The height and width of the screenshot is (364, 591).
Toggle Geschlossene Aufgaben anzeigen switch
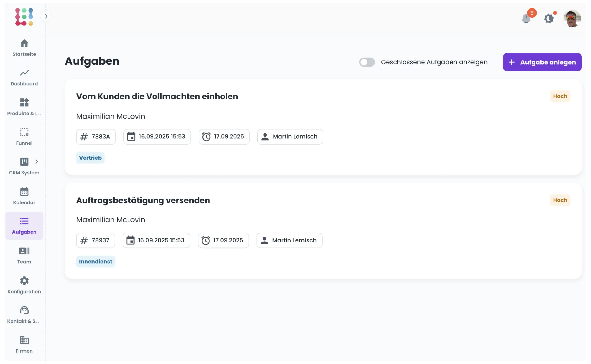pyautogui.click(x=367, y=62)
